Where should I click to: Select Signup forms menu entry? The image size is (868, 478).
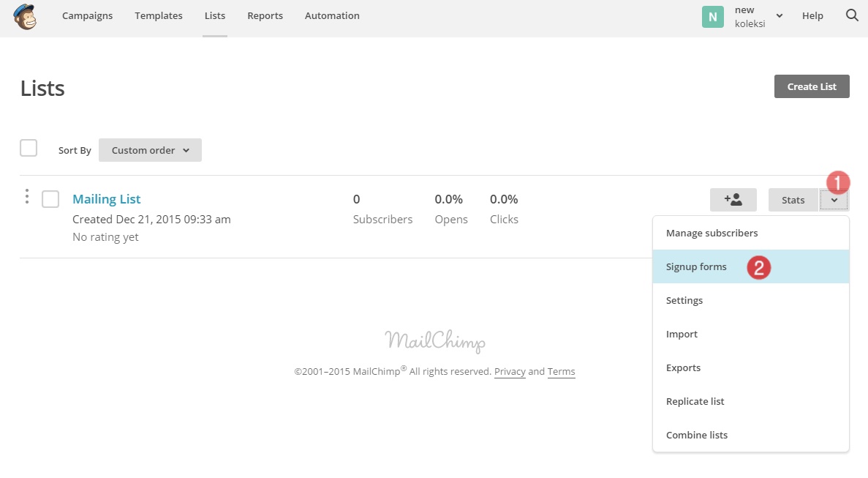(x=751, y=266)
